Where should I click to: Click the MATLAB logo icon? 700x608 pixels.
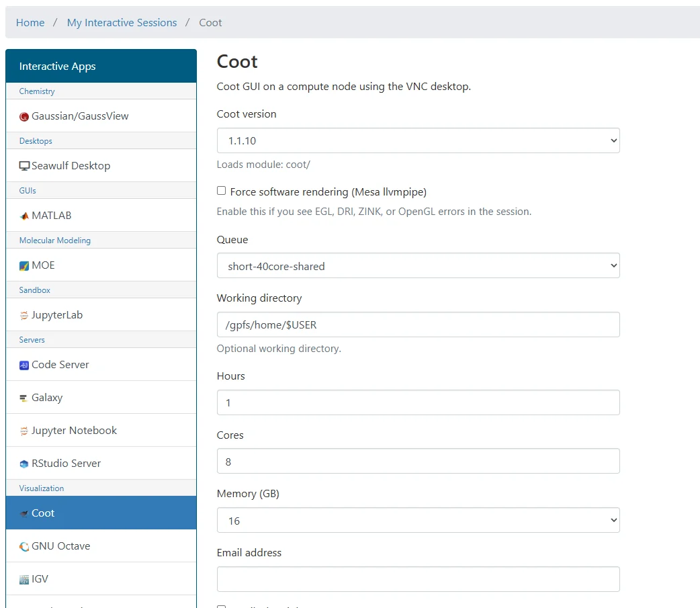coord(24,216)
